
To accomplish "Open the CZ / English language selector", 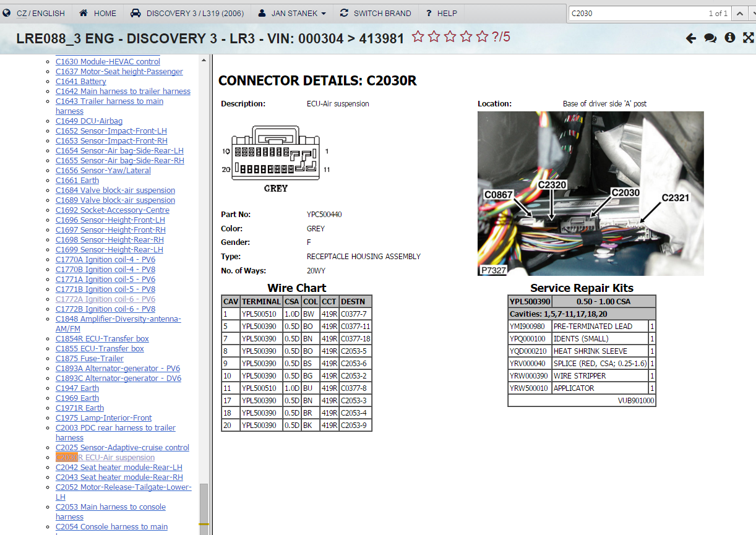I will point(35,13).
